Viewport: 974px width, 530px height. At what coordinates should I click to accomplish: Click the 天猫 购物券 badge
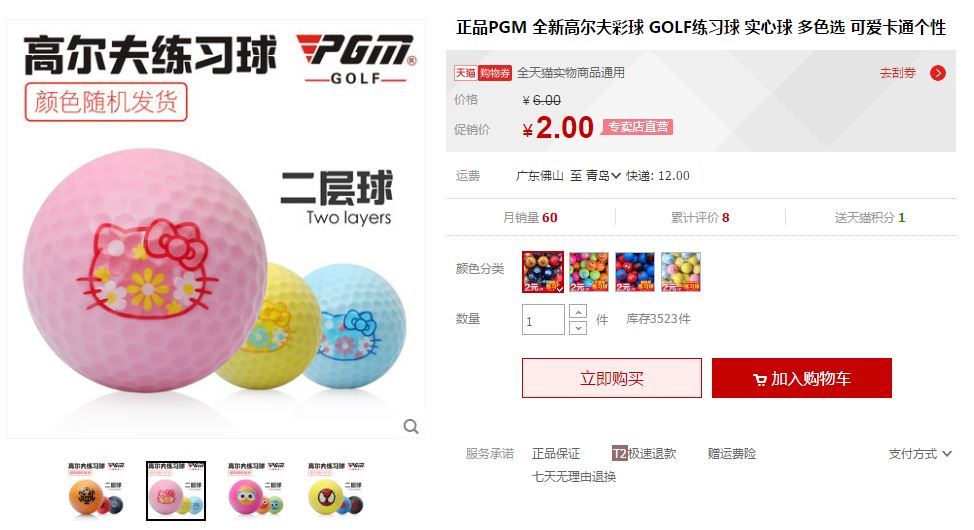coord(483,73)
